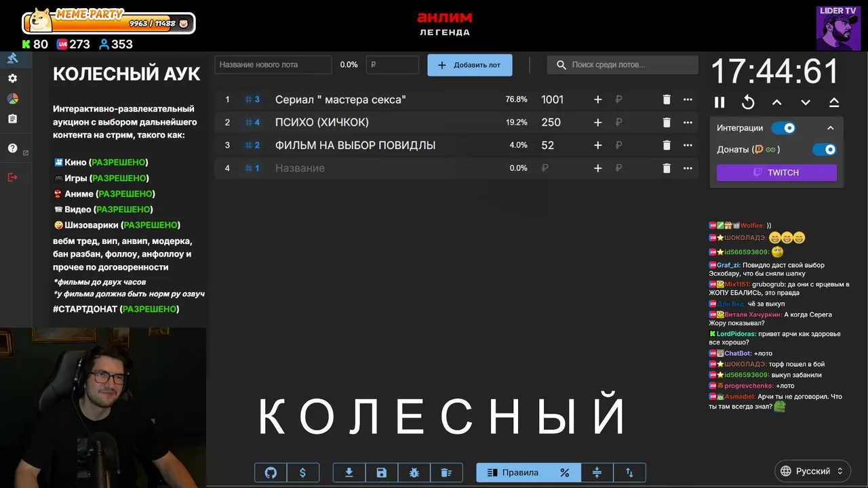The image size is (868, 488).
Task: Click the download lots icon
Action: [x=349, y=472]
